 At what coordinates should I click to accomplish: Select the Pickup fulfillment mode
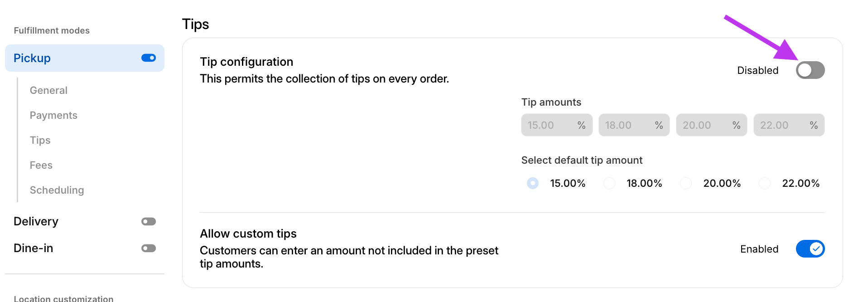pos(32,58)
